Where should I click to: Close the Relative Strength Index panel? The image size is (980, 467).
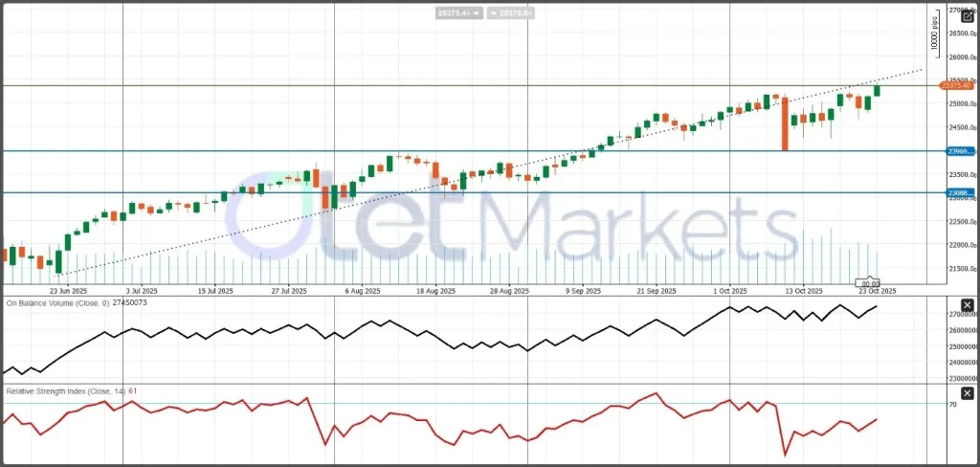click(967, 393)
